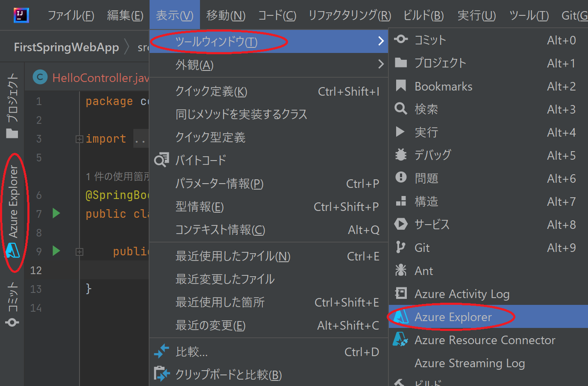Click FirstSpringWebApp breadcrumb

coord(66,47)
